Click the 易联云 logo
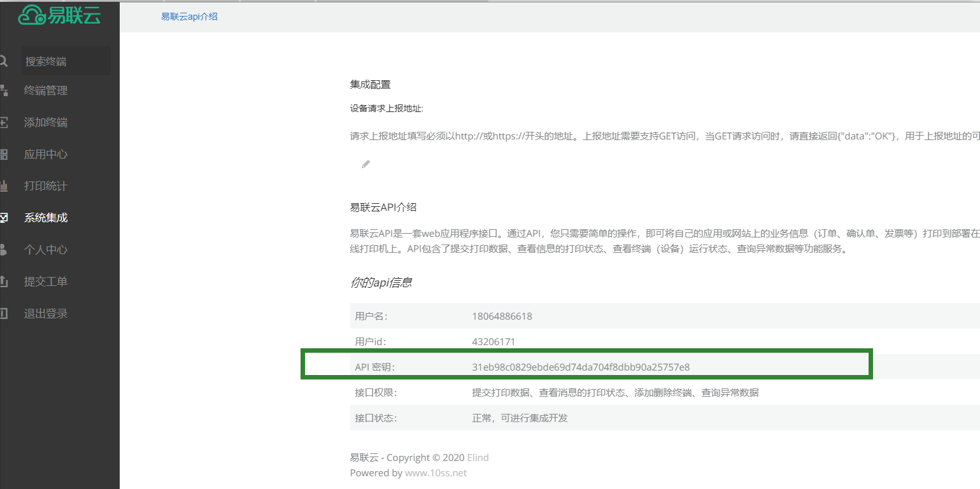The width and height of the screenshot is (980, 489). [60, 15]
